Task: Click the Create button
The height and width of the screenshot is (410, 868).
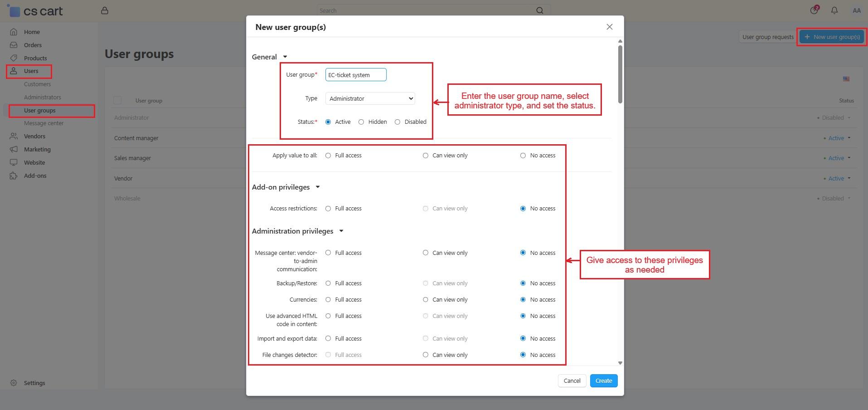Action: point(603,381)
